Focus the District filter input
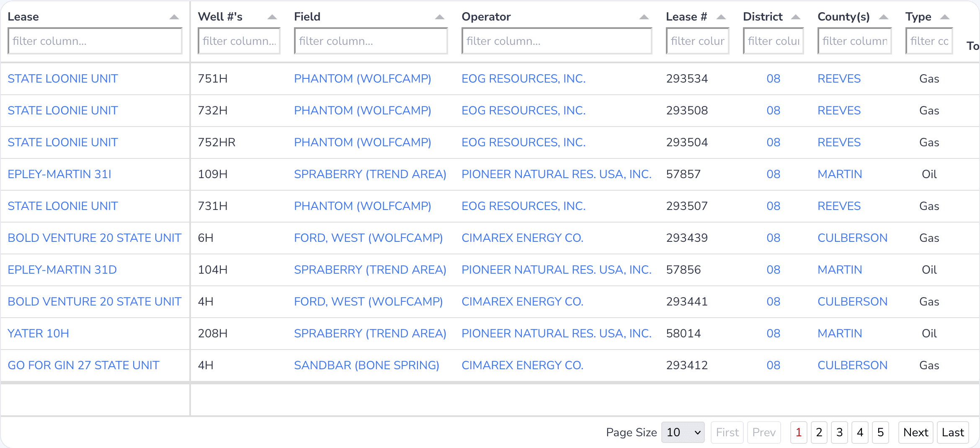 coord(774,41)
